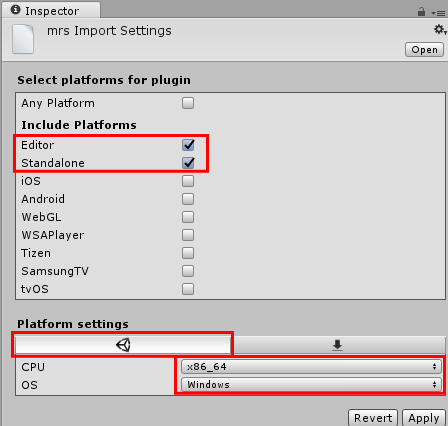448x426 pixels.
Task: Tick the iOS platform checkbox
Action: [188, 181]
